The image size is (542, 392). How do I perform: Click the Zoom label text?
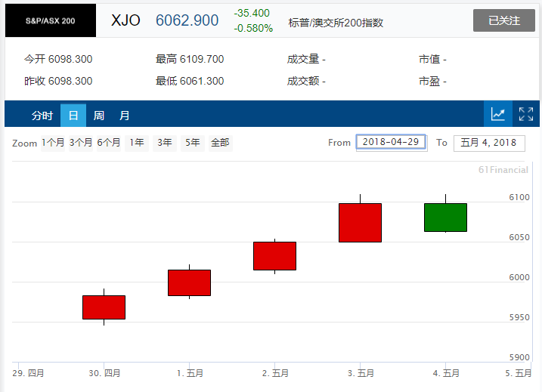coord(24,144)
